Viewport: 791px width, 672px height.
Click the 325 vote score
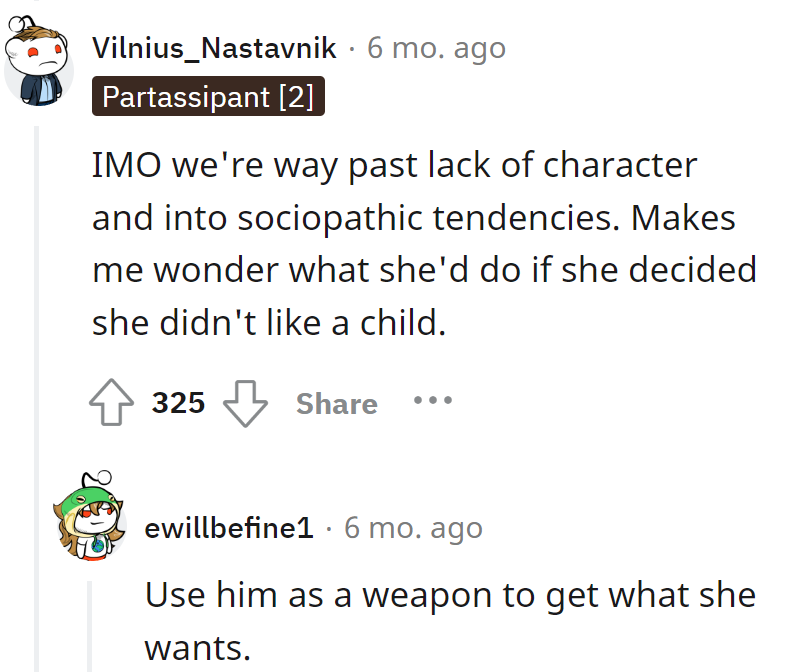point(178,404)
